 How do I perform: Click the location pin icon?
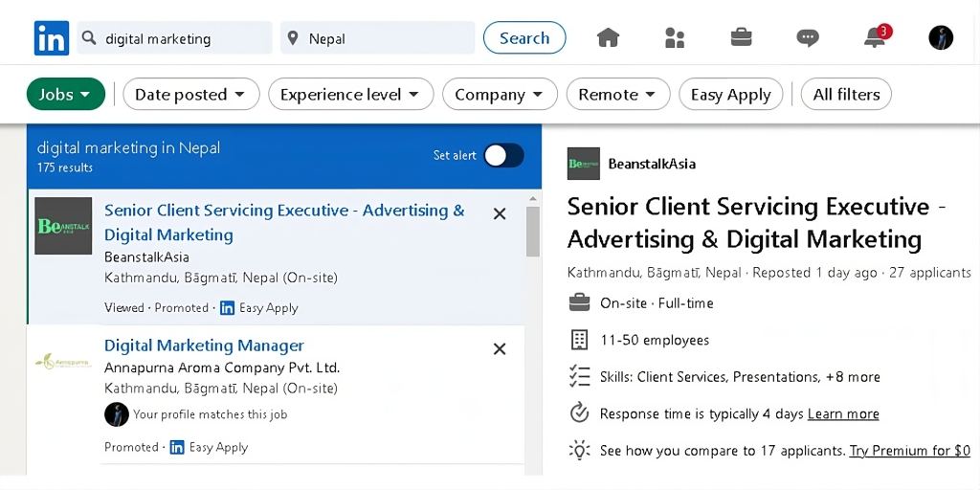pyautogui.click(x=293, y=38)
